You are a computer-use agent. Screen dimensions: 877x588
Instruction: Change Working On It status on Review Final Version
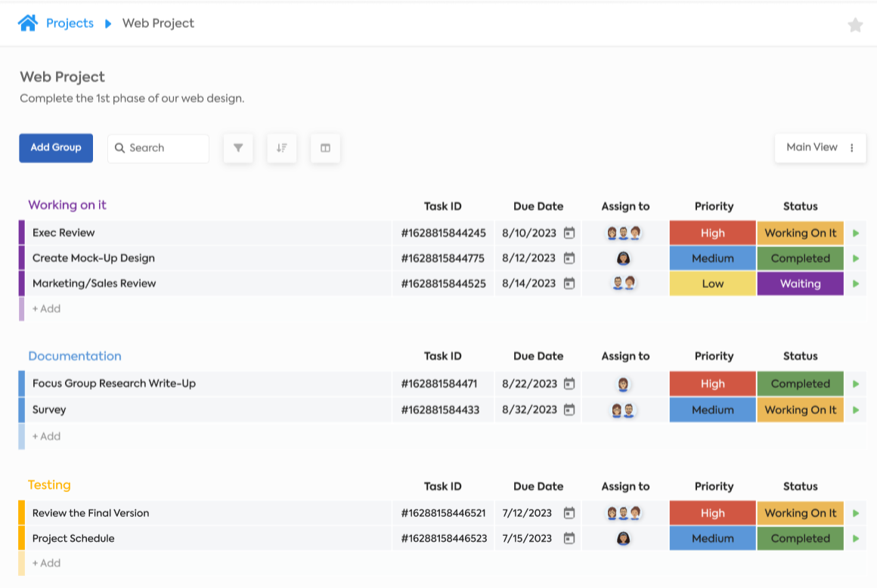pos(801,513)
